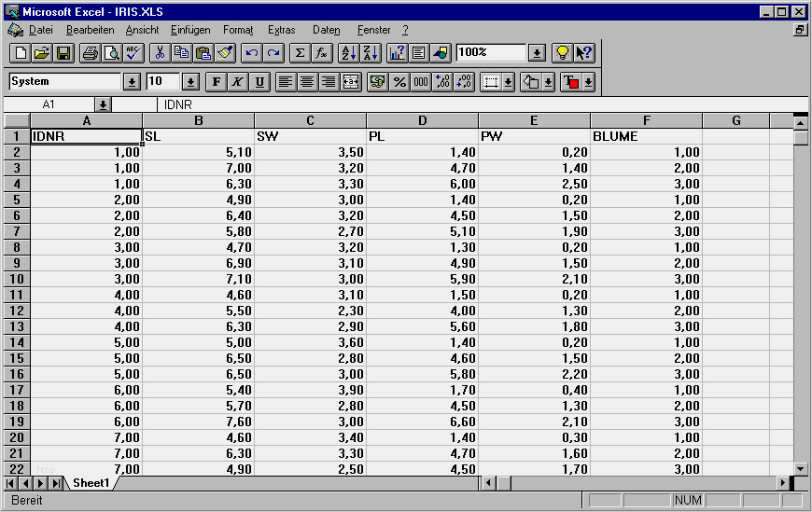The width and height of the screenshot is (812, 512).
Task: Click the Print icon
Action: [x=91, y=53]
